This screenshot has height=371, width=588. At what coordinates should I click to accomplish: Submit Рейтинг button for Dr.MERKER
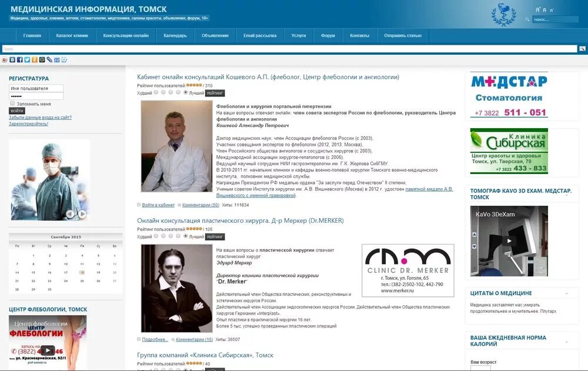click(x=215, y=237)
